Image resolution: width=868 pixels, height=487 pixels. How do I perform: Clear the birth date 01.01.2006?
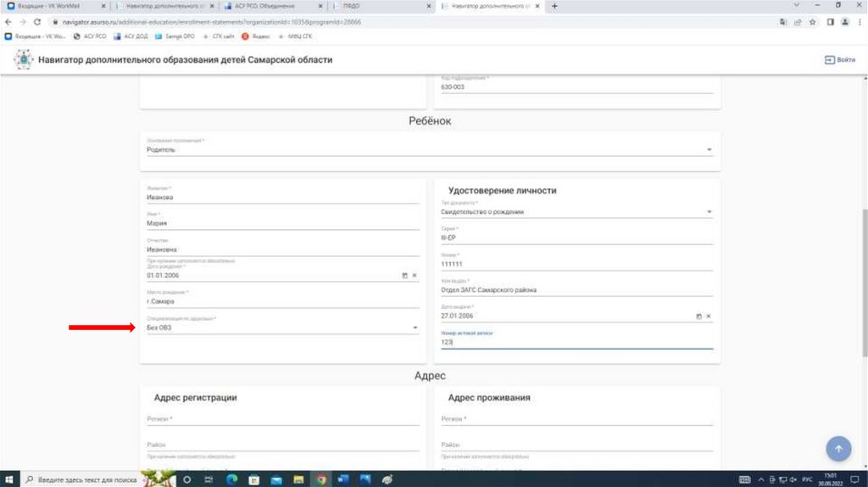(x=415, y=276)
